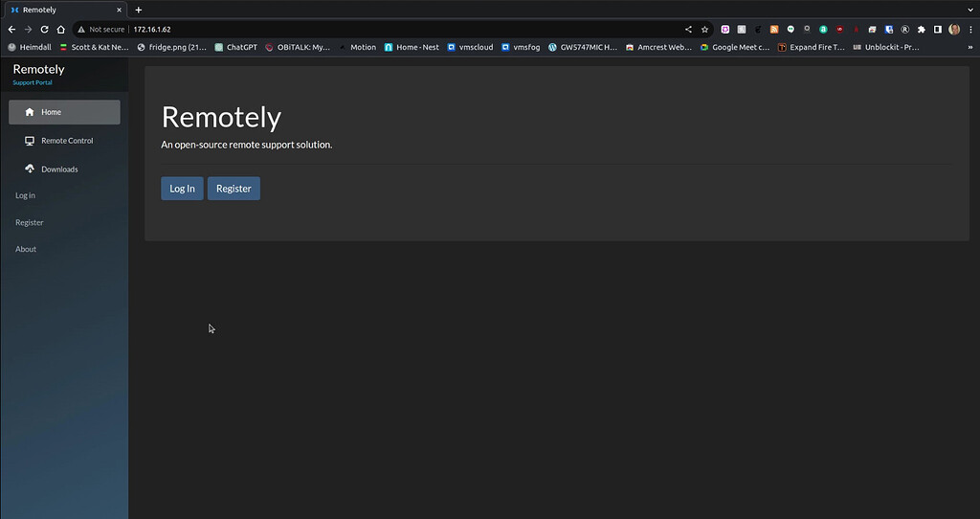
Task: Click the Downloads cloud icon
Action: click(x=30, y=169)
